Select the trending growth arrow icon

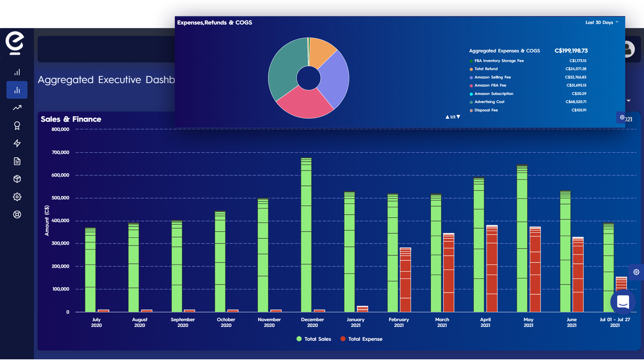(17, 108)
